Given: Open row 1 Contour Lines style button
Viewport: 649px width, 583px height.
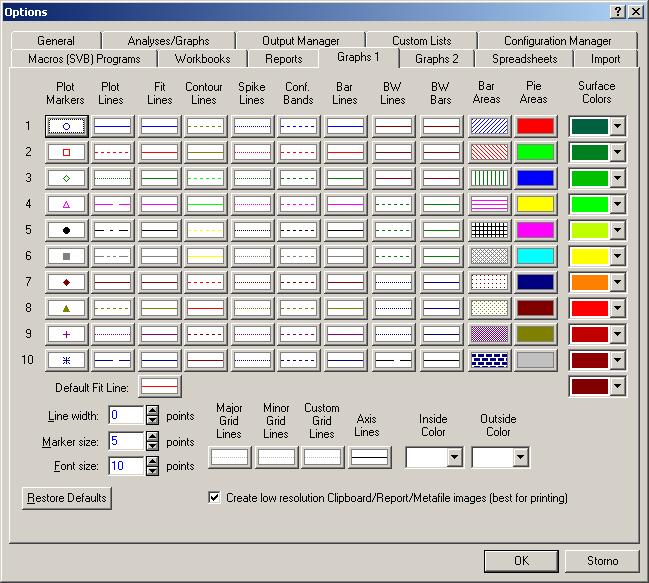Looking at the screenshot, I should (205, 126).
